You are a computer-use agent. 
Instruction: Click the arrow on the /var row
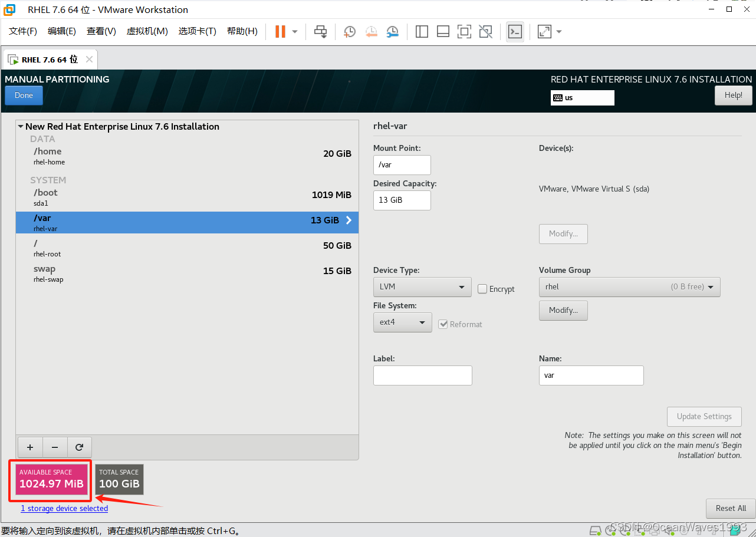tap(349, 220)
